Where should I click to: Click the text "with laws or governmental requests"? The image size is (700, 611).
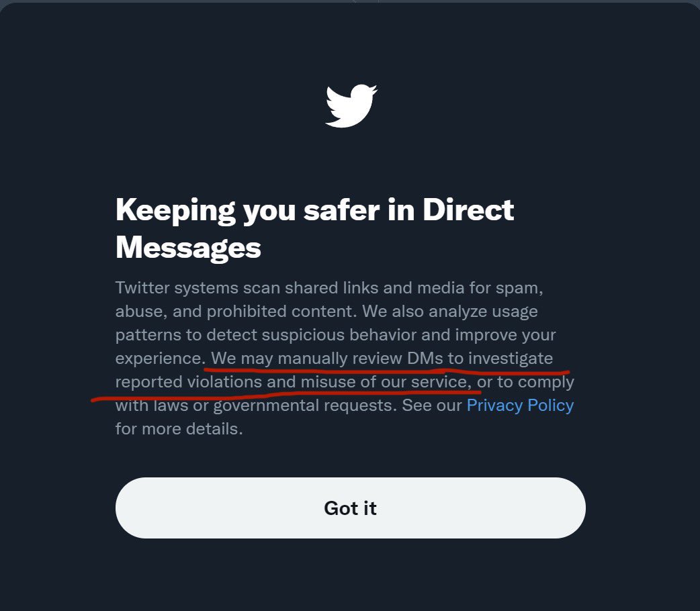[x=255, y=406]
